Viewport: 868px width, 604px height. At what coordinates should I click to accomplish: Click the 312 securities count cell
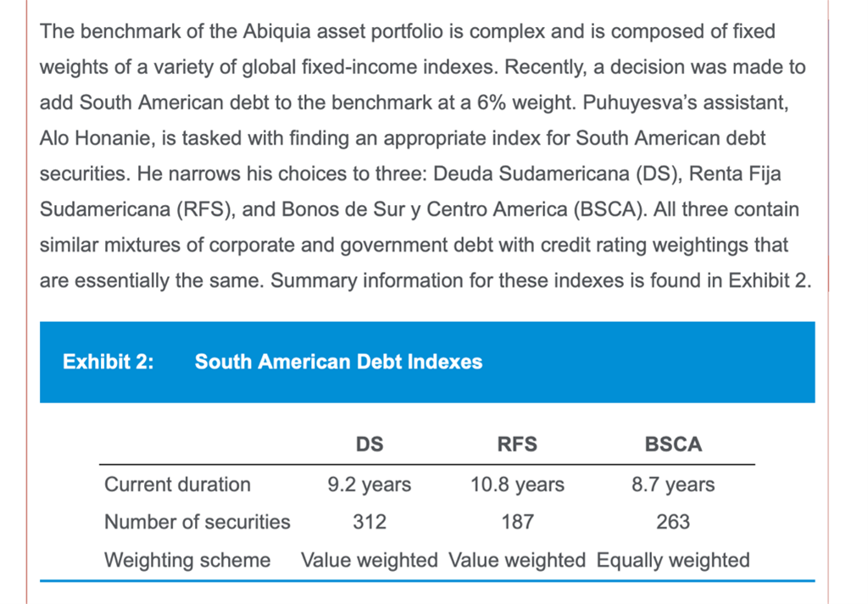point(369,522)
